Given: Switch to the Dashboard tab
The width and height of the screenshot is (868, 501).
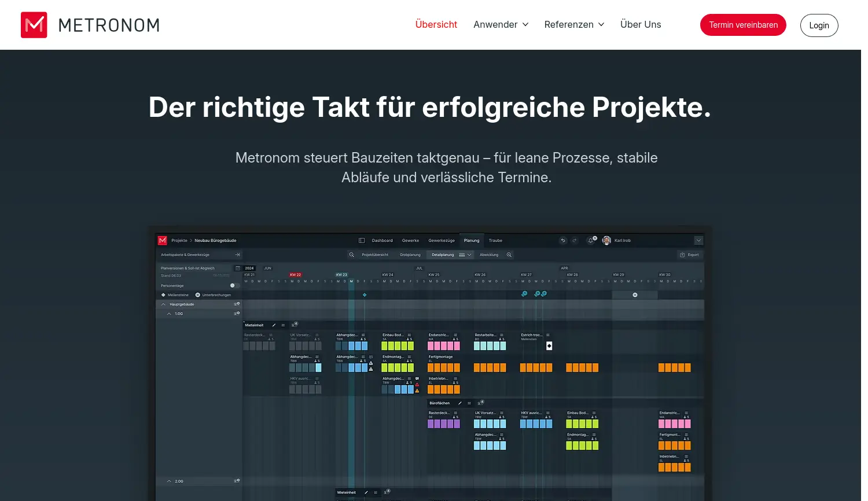Looking at the screenshot, I should (382, 241).
